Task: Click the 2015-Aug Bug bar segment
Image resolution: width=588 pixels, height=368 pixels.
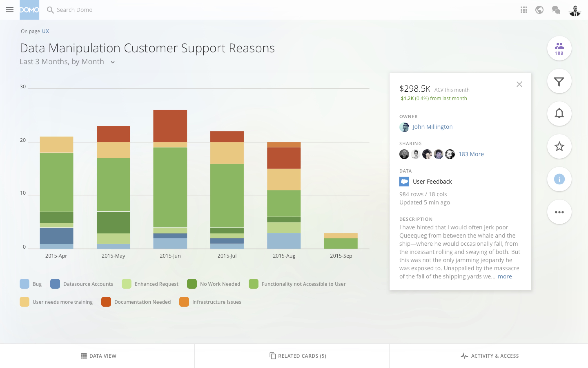Action: click(x=284, y=241)
